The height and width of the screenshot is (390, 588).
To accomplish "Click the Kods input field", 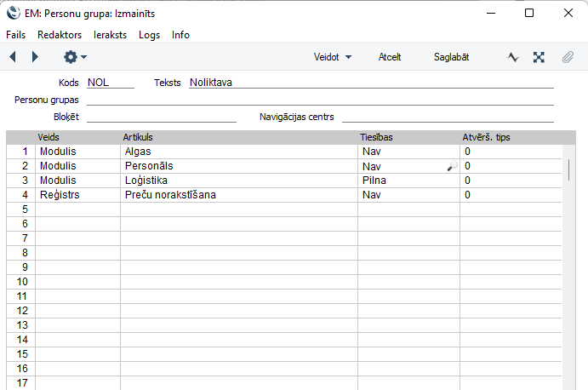I will 110,83.
